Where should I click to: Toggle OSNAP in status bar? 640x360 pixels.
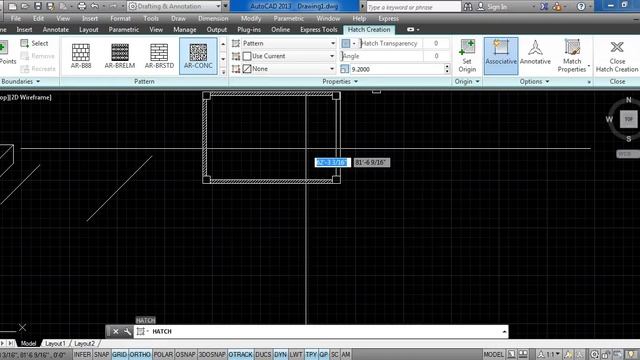point(185,355)
